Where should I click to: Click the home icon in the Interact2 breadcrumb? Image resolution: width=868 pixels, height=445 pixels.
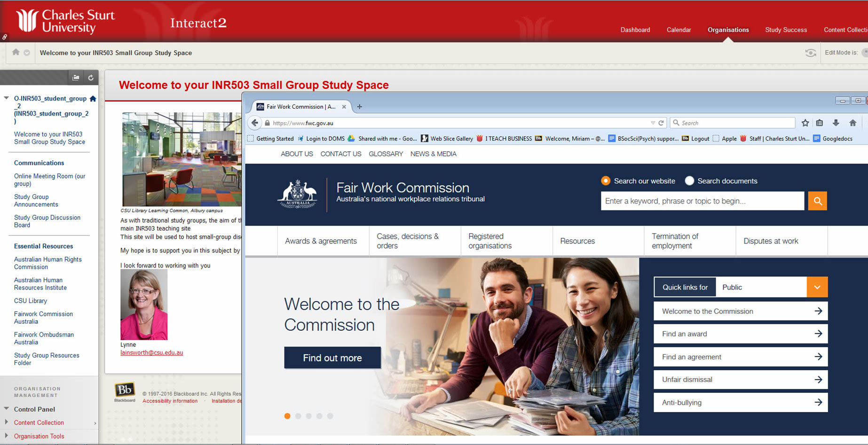[16, 52]
